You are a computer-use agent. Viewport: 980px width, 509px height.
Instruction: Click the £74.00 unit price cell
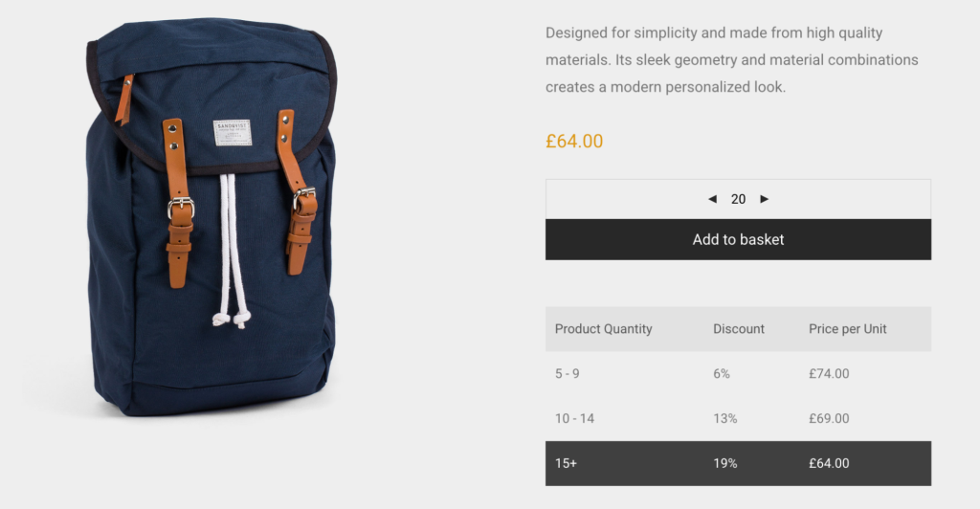click(x=829, y=374)
